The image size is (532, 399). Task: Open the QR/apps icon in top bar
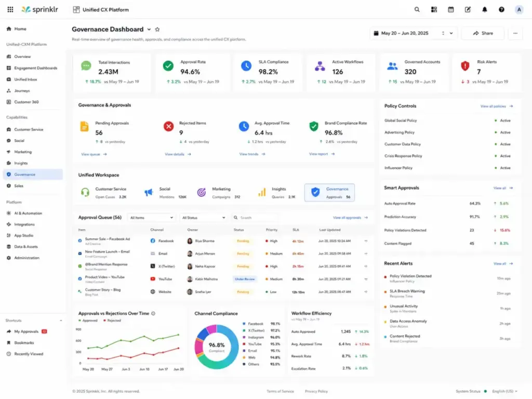434,9
